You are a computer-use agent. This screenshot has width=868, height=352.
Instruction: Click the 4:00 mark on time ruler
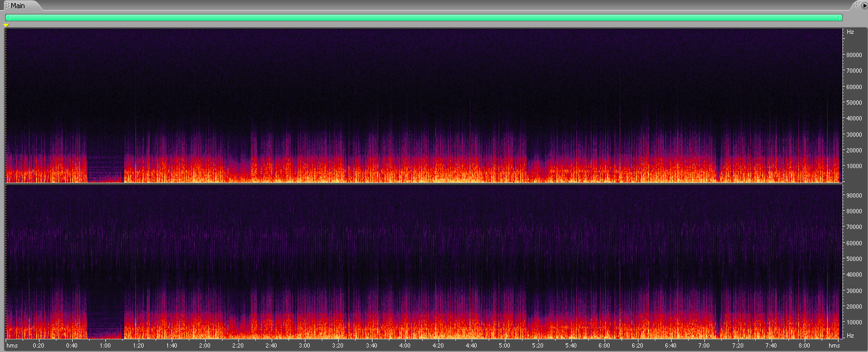405,346
